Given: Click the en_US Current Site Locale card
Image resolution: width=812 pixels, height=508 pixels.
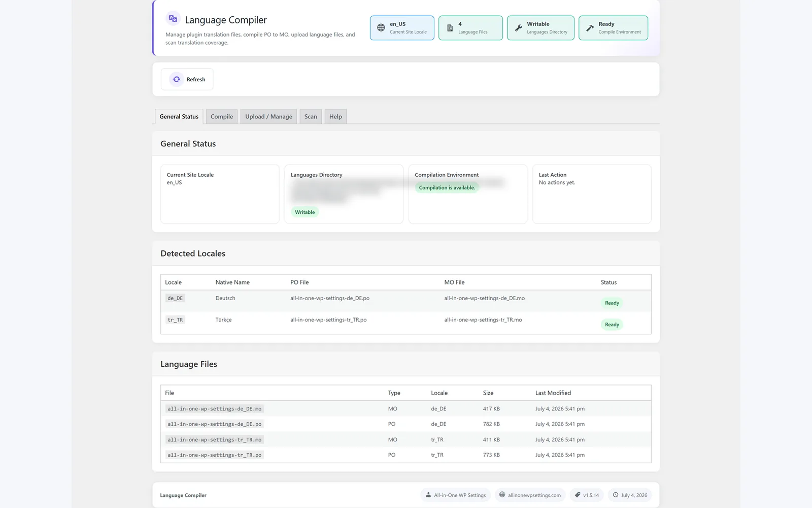Looking at the screenshot, I should pyautogui.click(x=402, y=28).
